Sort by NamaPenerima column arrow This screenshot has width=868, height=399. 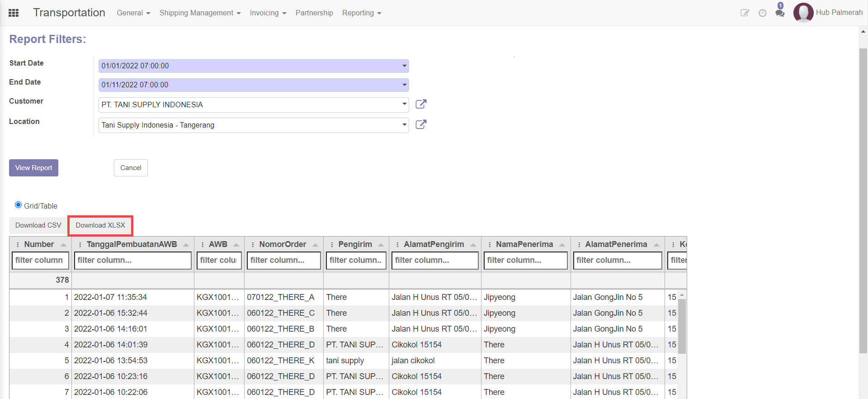562,245
